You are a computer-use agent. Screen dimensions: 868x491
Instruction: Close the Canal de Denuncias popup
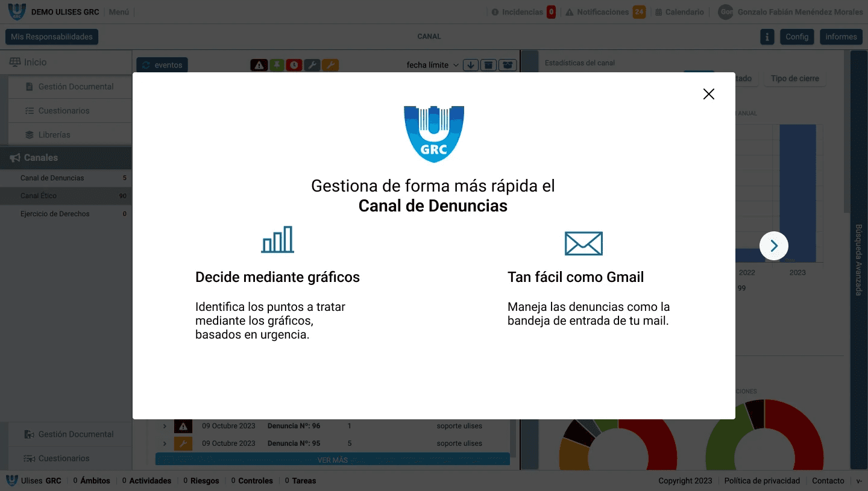point(709,94)
